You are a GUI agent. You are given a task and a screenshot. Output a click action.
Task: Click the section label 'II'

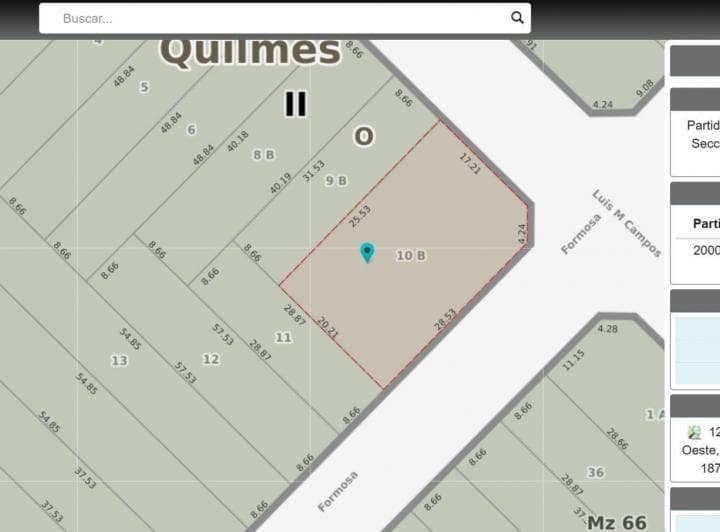point(295,104)
